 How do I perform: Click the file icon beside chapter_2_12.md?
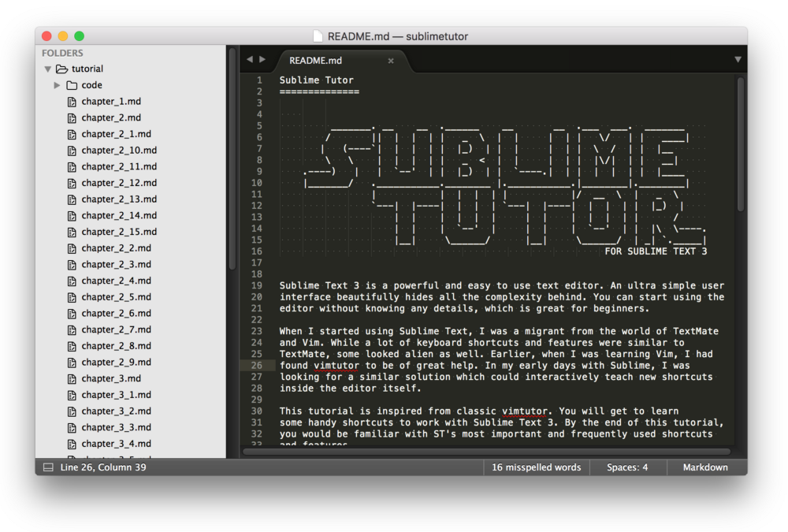tap(72, 183)
